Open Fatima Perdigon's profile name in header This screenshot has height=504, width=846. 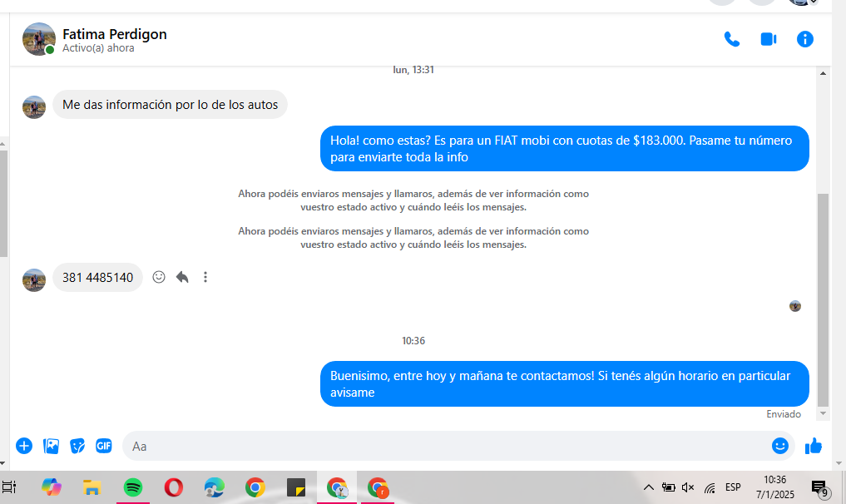click(115, 34)
